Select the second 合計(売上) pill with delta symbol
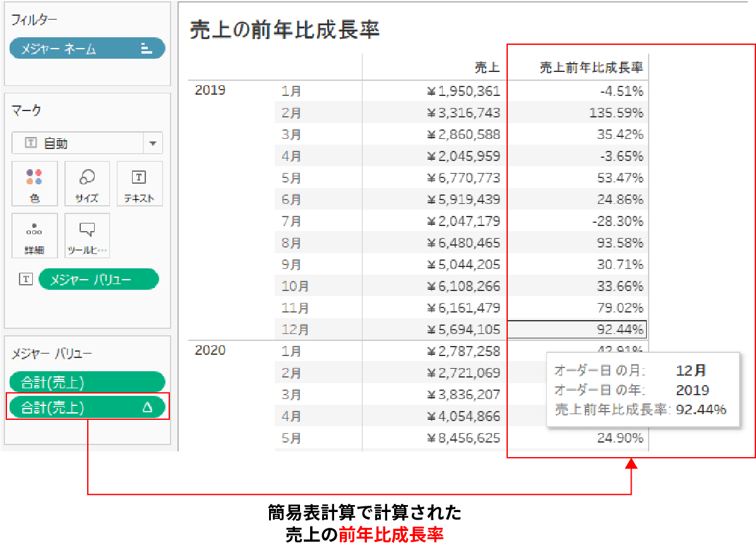Screen dimensions: 756x560 point(87,407)
